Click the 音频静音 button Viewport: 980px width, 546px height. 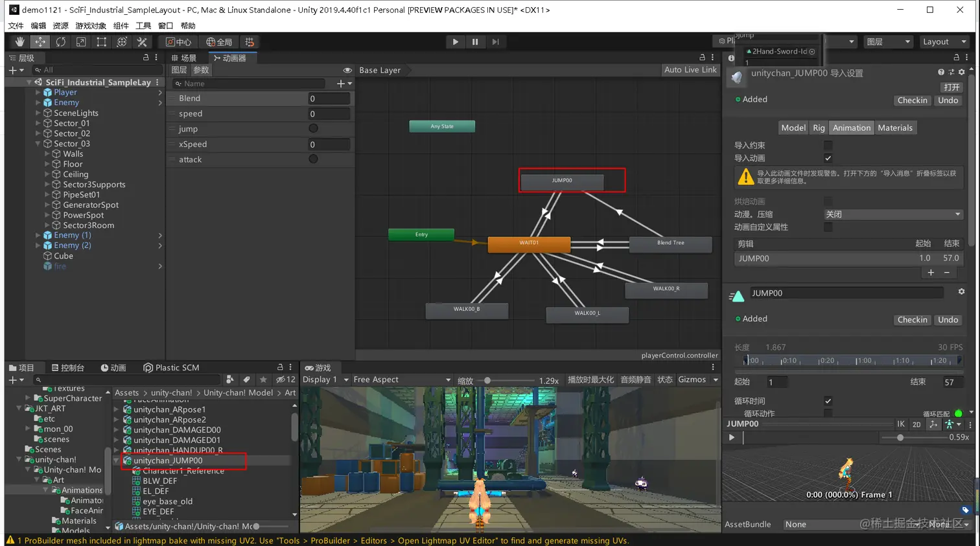[636, 380]
